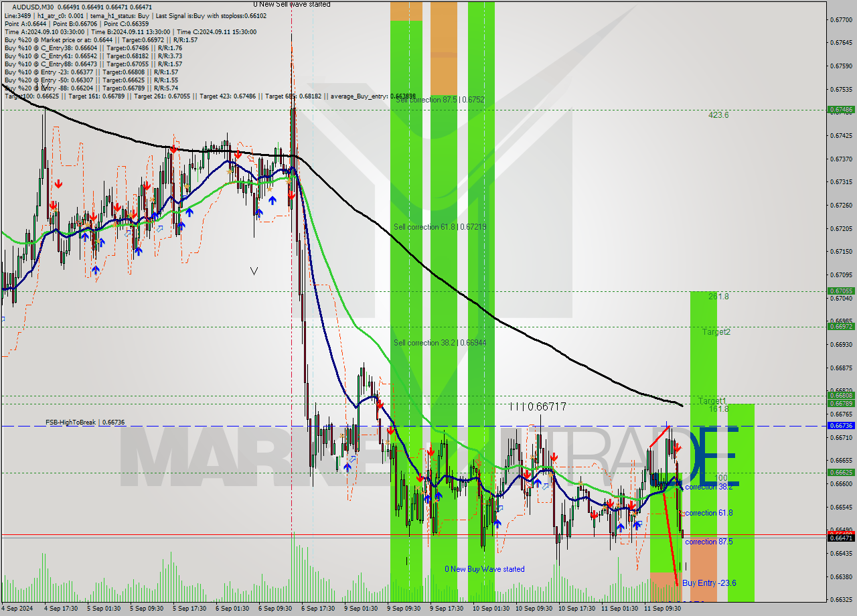Click the 'Buy %10 @ Entry -23: 0.66377' line

pos(91,72)
